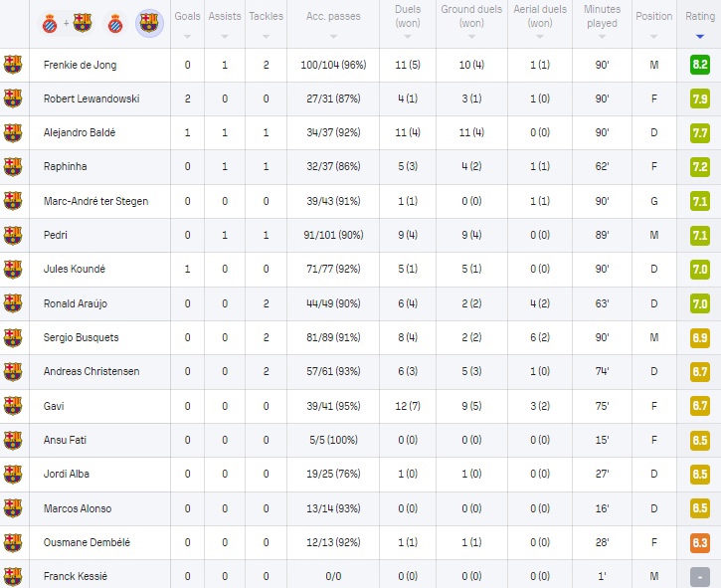Select the Barcelona-only team filter

(148, 22)
